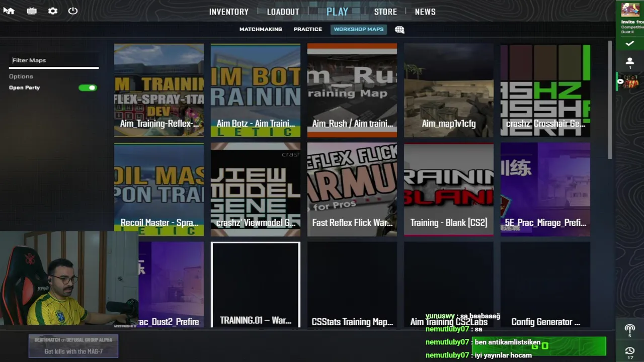This screenshot has width=644, height=362.
Task: Click the green GO button
Action: 539,346
